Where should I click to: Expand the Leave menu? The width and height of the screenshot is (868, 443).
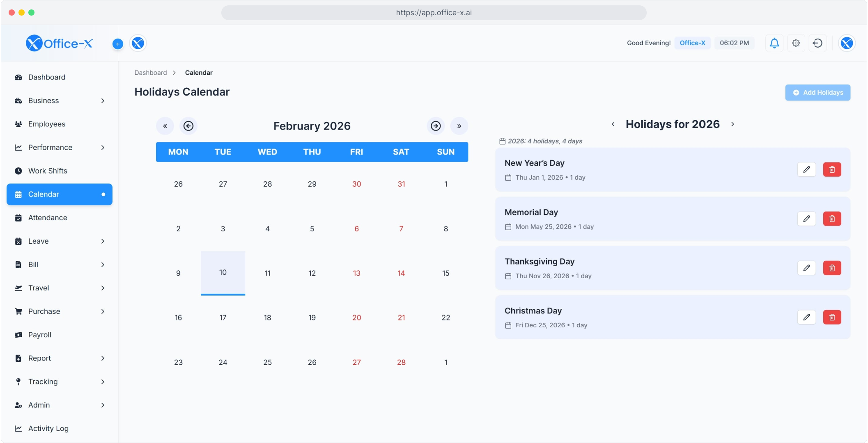[x=103, y=241]
